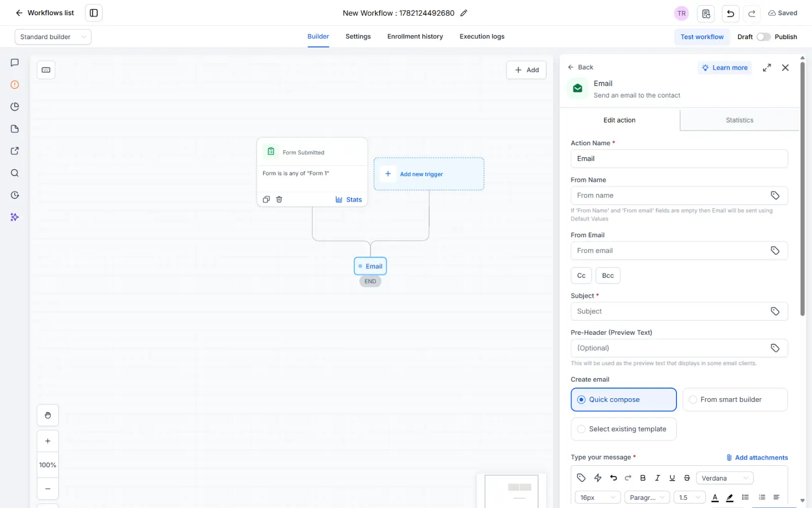
Task: Click the external link icon in sidebar
Action: tap(15, 151)
